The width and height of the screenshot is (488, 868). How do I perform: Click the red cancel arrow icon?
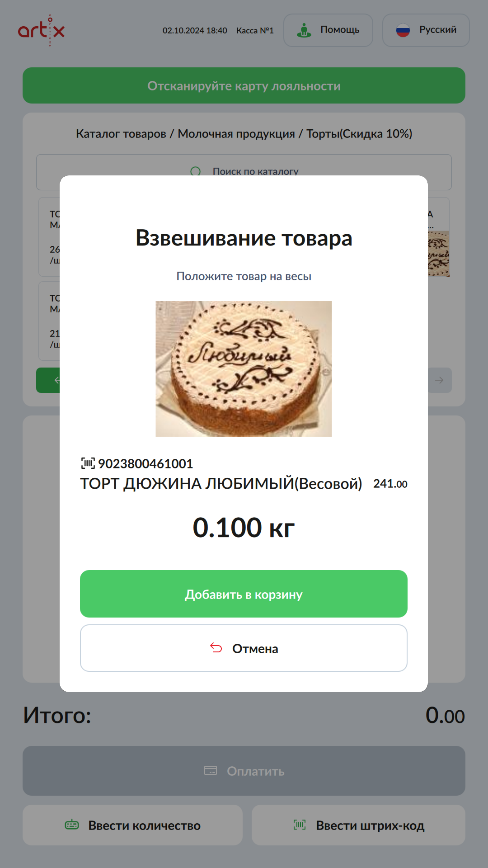[x=216, y=648]
